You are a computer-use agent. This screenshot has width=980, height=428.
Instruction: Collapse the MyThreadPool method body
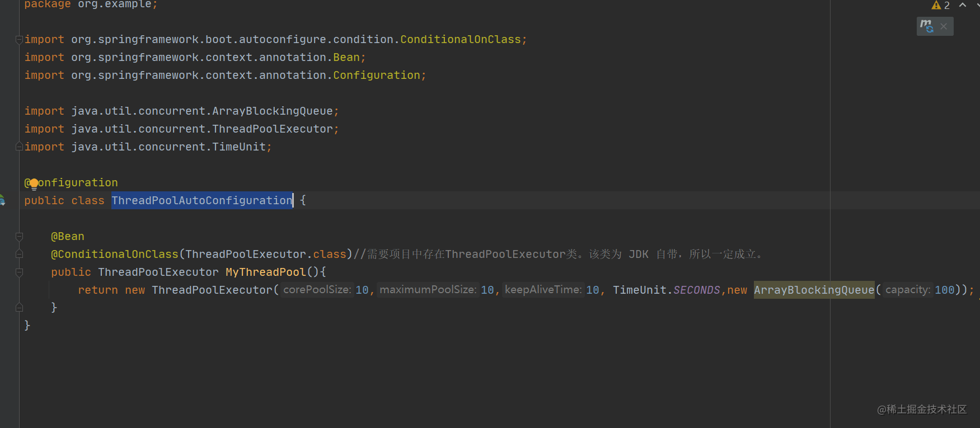pos(19,272)
